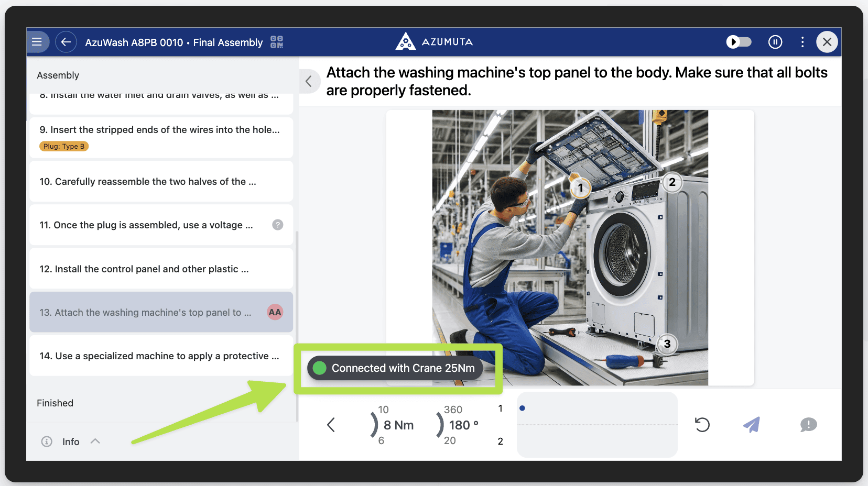Click the 8 Nm torque gauge
The height and width of the screenshot is (486, 868).
397,425
